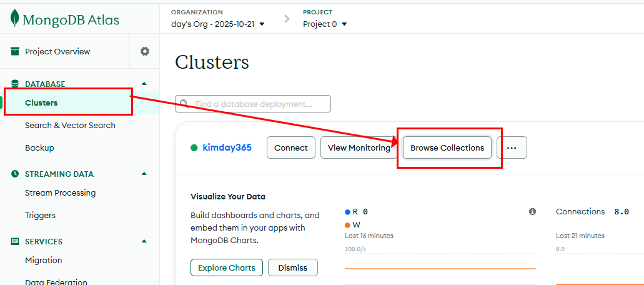Focus the Find a database deployment field
The image size is (644, 285).
tap(253, 104)
